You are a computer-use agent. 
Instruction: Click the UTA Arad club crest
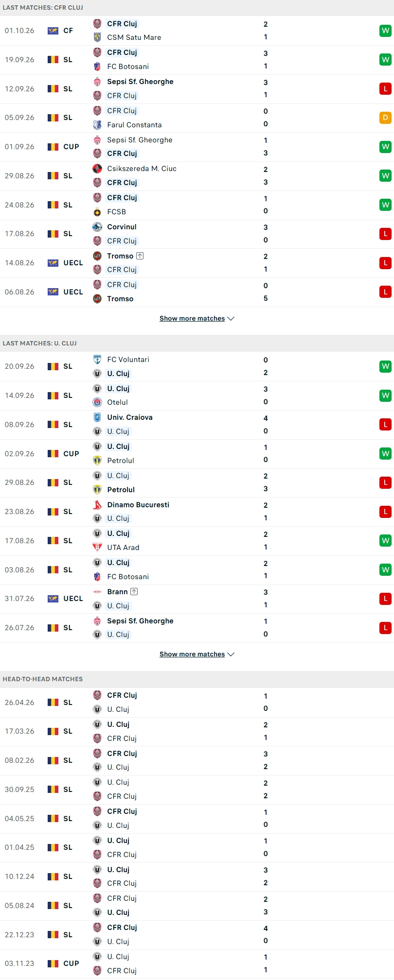(97, 548)
